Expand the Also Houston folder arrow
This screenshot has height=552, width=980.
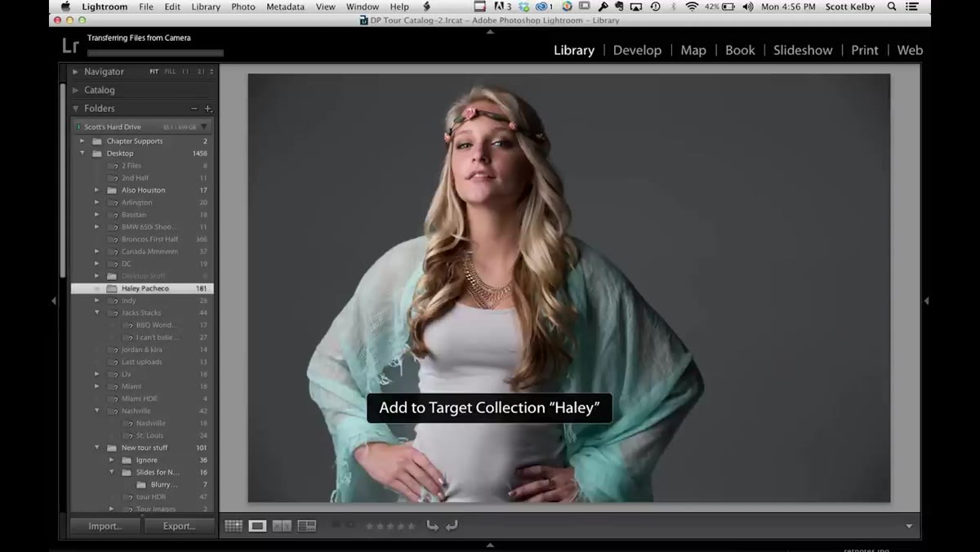(96, 190)
